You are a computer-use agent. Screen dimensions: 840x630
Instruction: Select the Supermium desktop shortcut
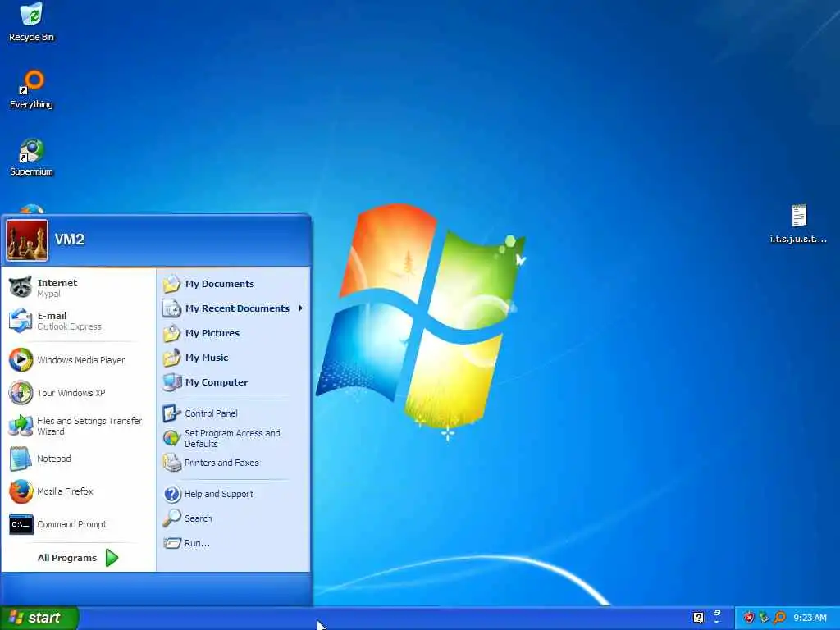click(31, 157)
